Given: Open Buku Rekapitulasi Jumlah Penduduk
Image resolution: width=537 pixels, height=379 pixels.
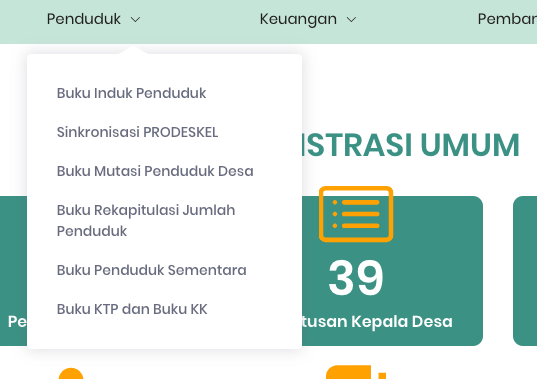Looking at the screenshot, I should (x=146, y=220).
